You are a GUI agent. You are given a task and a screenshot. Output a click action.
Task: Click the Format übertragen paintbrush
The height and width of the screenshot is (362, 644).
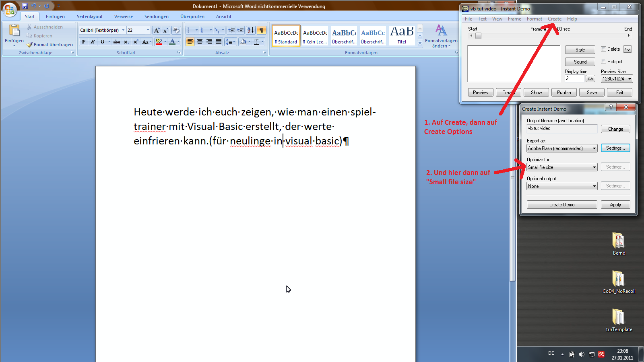tap(50, 45)
